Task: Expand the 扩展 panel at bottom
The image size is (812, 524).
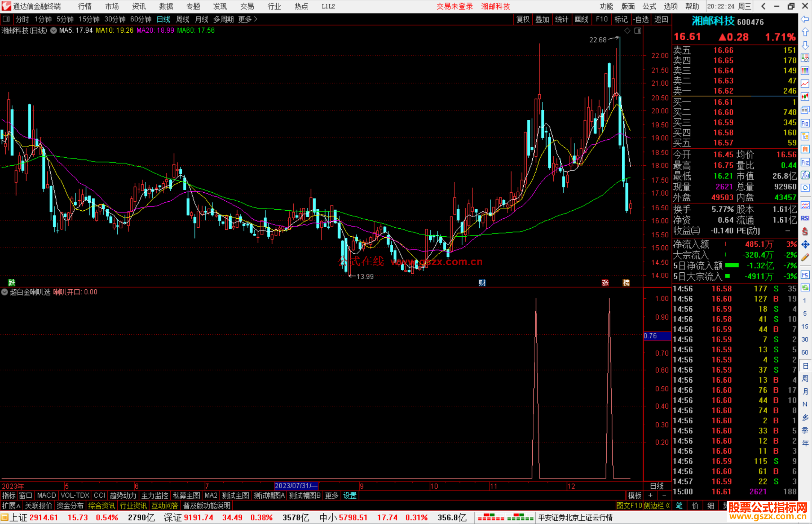Action: click(11, 506)
